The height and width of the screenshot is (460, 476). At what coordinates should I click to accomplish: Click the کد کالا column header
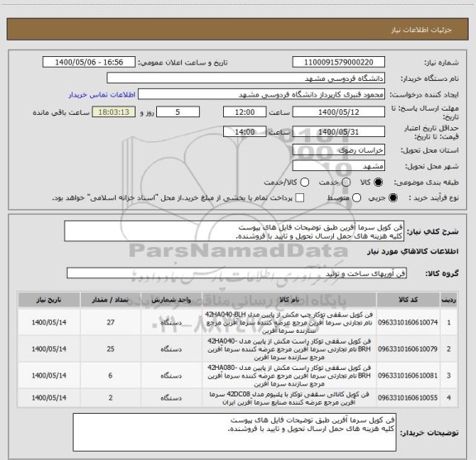(408, 300)
